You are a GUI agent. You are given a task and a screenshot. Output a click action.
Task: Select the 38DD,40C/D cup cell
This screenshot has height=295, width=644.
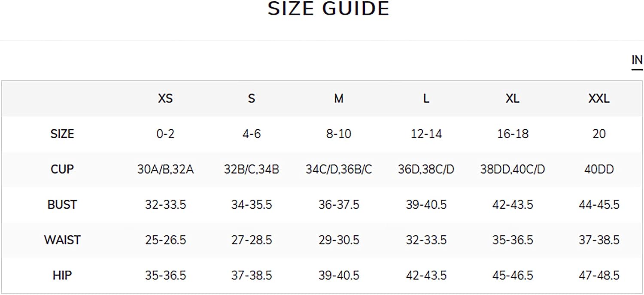coord(512,170)
